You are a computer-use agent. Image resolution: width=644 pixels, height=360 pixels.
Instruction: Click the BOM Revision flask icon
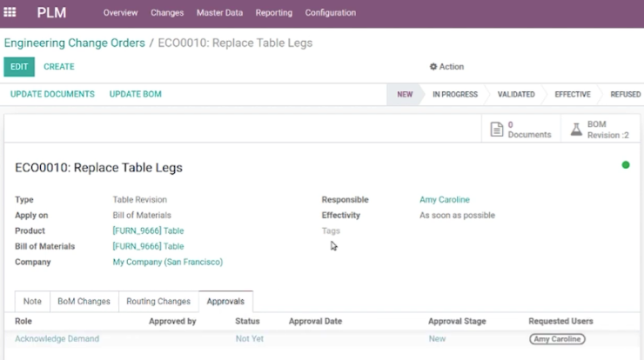(x=576, y=130)
